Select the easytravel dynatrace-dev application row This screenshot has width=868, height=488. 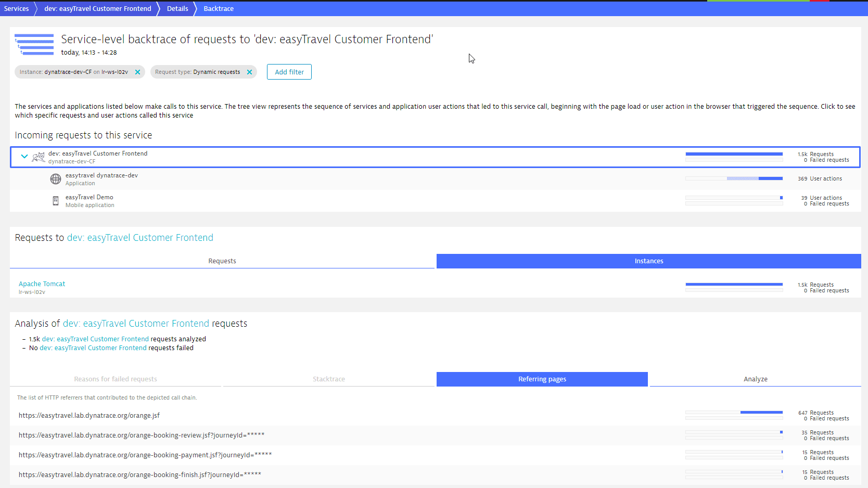(x=435, y=179)
